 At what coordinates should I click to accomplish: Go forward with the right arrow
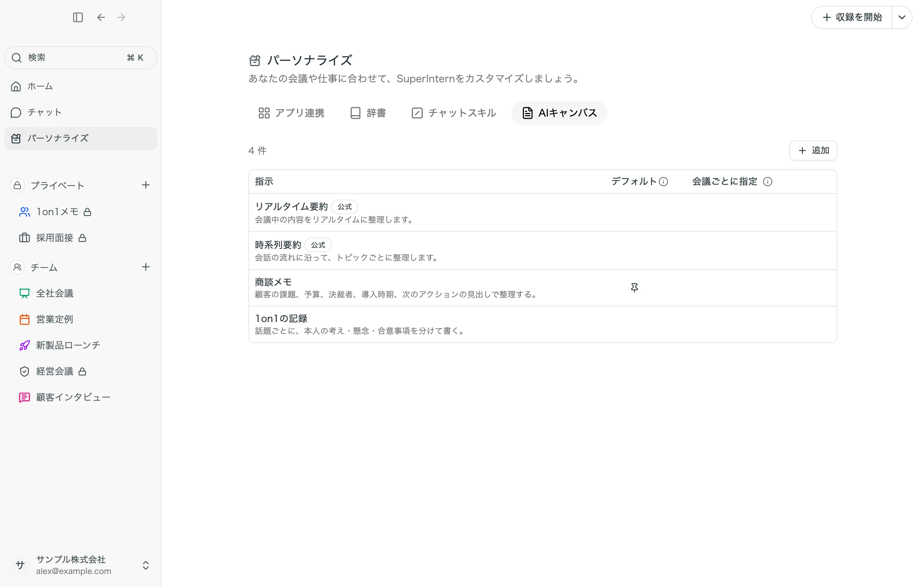(121, 17)
